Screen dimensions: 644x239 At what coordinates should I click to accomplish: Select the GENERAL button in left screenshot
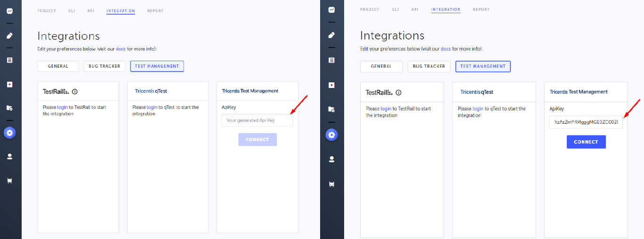coord(58,66)
